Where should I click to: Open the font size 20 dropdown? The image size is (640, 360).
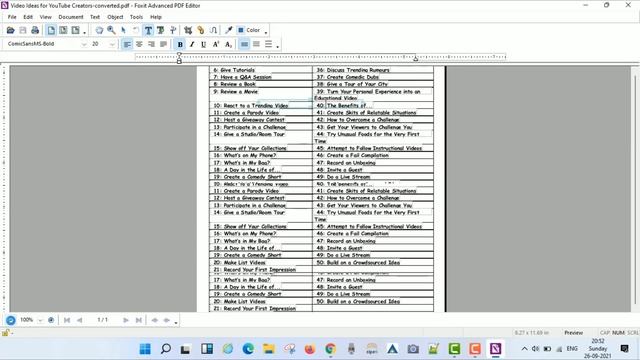[112, 44]
